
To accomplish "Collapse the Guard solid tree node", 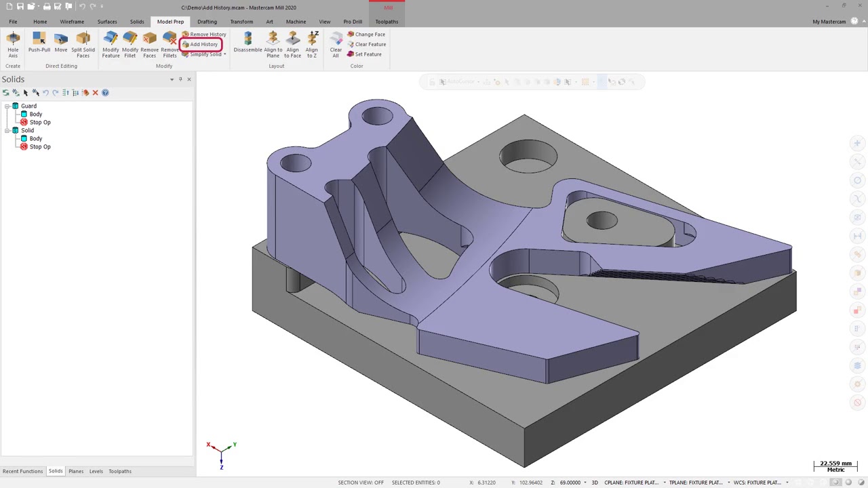I will [7, 106].
